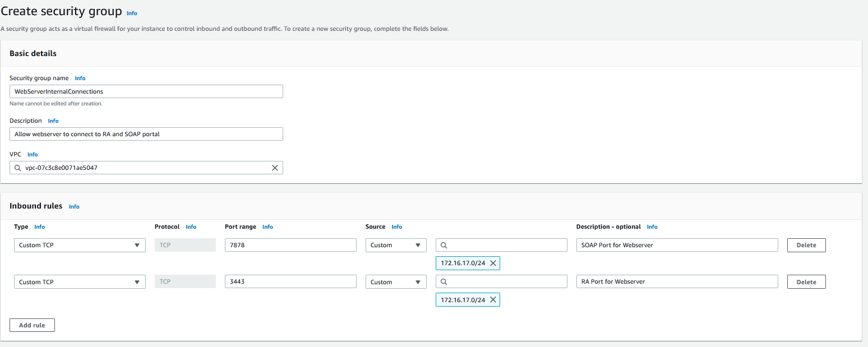
Task: Open Info link next to Create security group
Action: tap(132, 13)
